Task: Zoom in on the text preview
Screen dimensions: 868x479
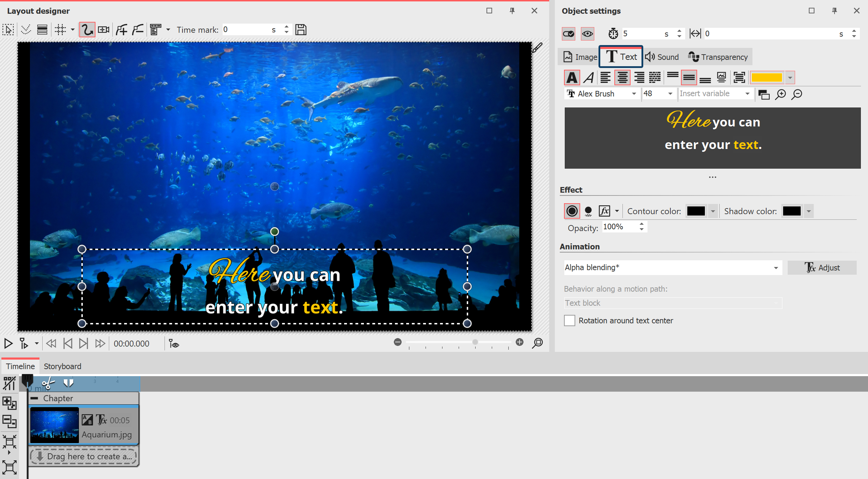Action: click(x=780, y=94)
